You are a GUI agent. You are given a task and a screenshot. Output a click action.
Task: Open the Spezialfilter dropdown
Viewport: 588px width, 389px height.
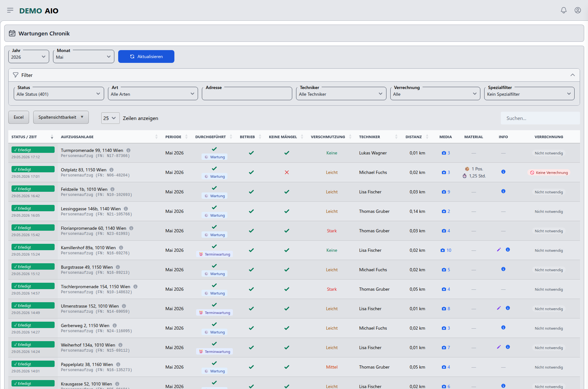coord(529,94)
